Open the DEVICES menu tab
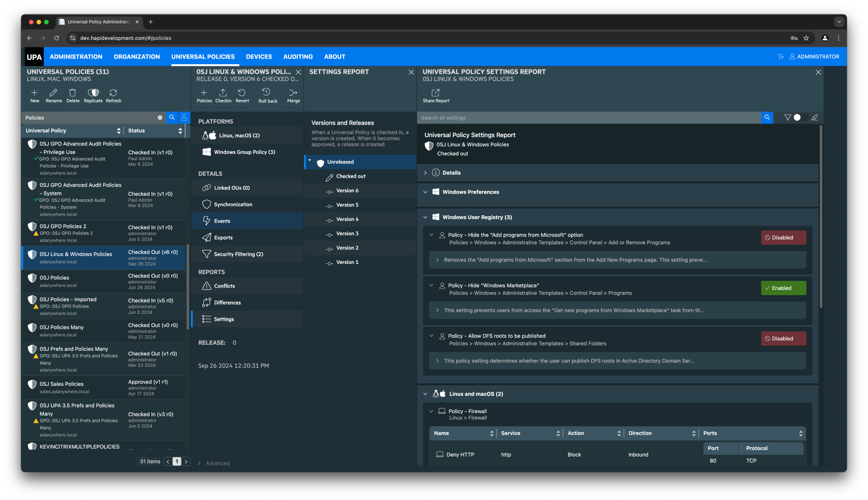 259,56
